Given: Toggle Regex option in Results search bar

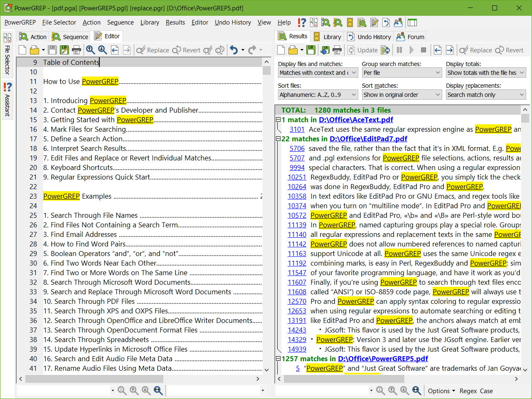Looking at the screenshot, I should (x=468, y=391).
